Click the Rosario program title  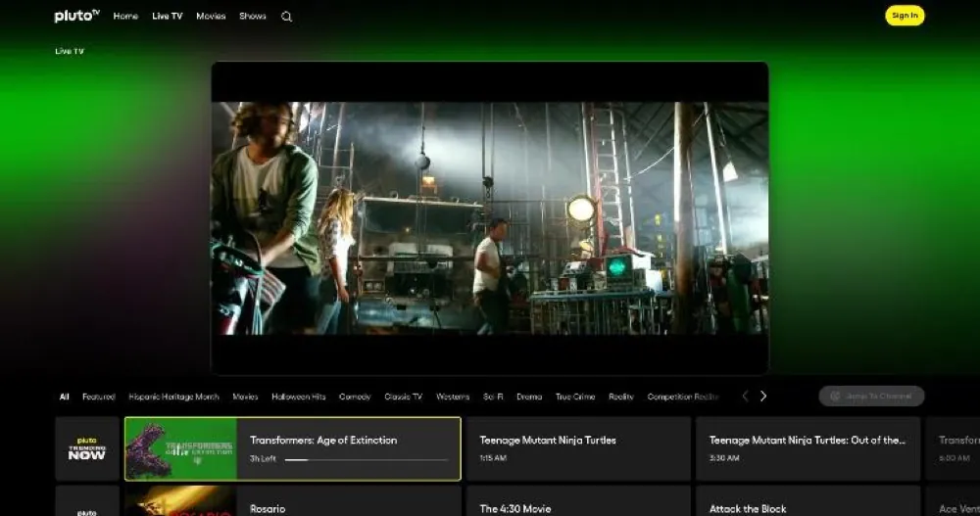[268, 508]
